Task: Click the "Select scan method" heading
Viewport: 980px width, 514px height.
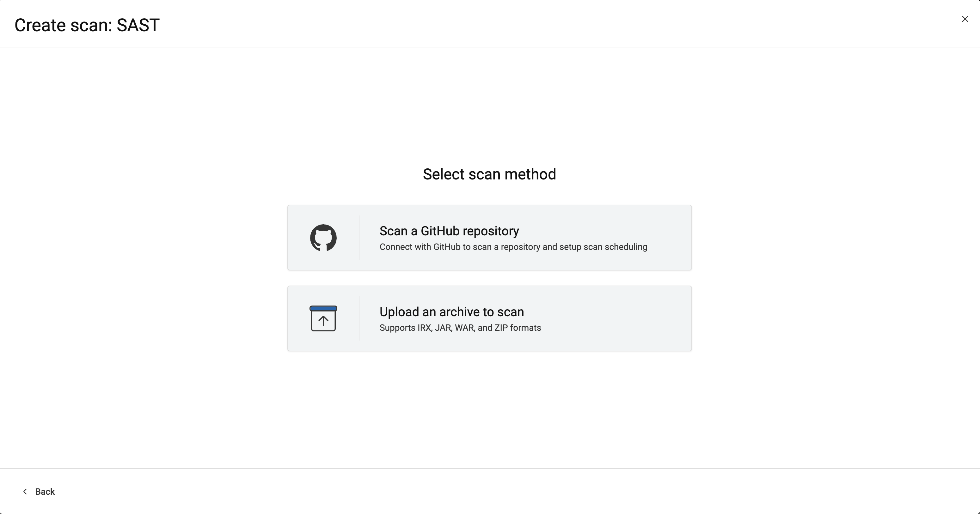Action: click(x=489, y=174)
